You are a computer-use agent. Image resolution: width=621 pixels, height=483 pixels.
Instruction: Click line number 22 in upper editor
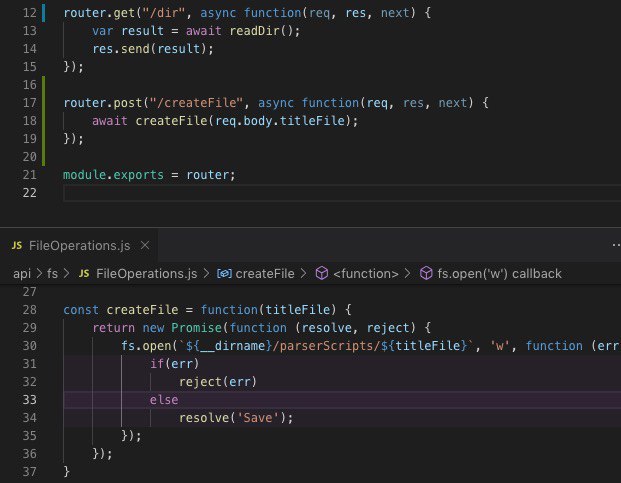[30, 193]
